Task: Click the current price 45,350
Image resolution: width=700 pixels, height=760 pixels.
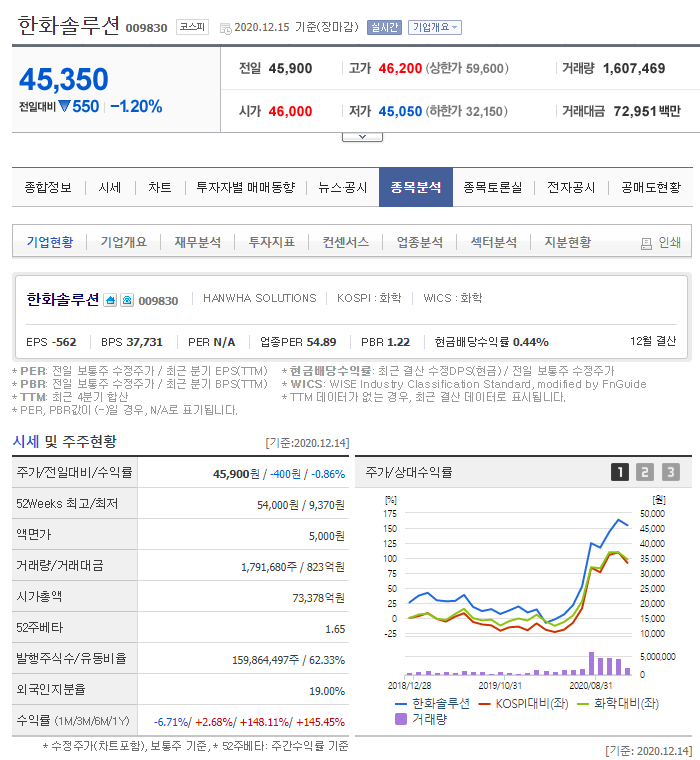Action: tap(64, 79)
